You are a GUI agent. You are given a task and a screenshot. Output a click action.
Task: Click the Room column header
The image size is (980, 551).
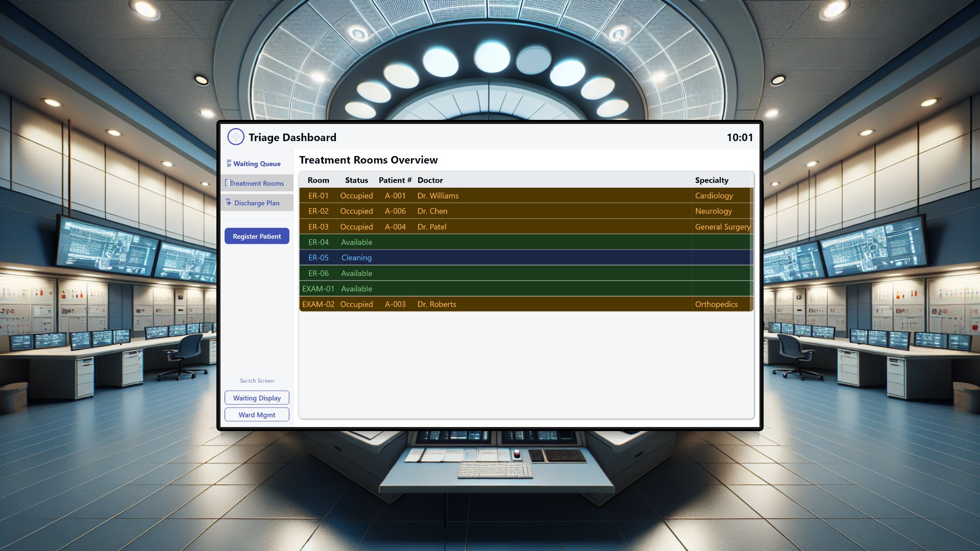coord(318,180)
